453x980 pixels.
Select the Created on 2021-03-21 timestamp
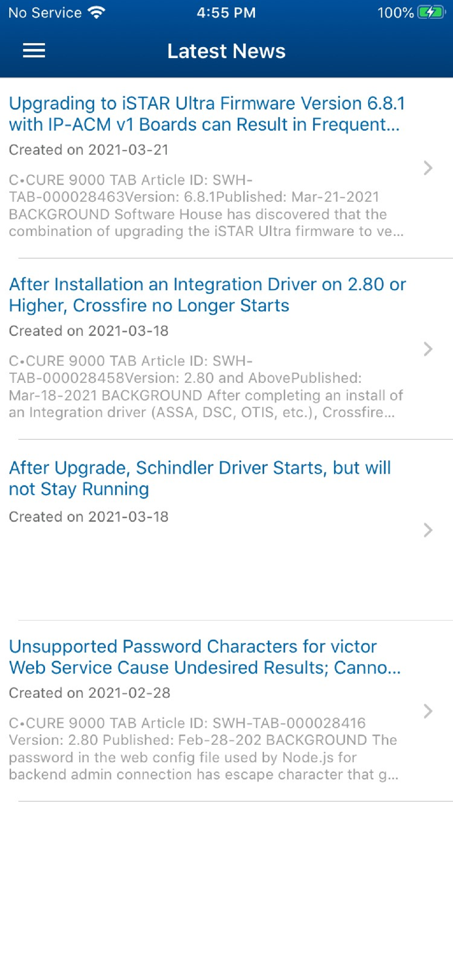(x=89, y=150)
